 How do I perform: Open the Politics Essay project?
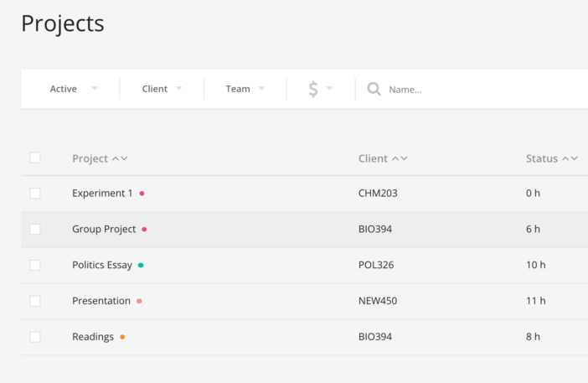point(102,265)
